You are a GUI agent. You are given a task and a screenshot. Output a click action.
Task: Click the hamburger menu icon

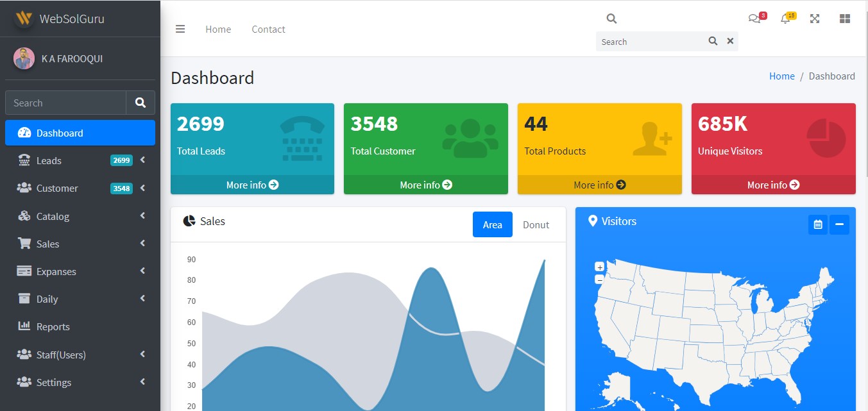(180, 29)
